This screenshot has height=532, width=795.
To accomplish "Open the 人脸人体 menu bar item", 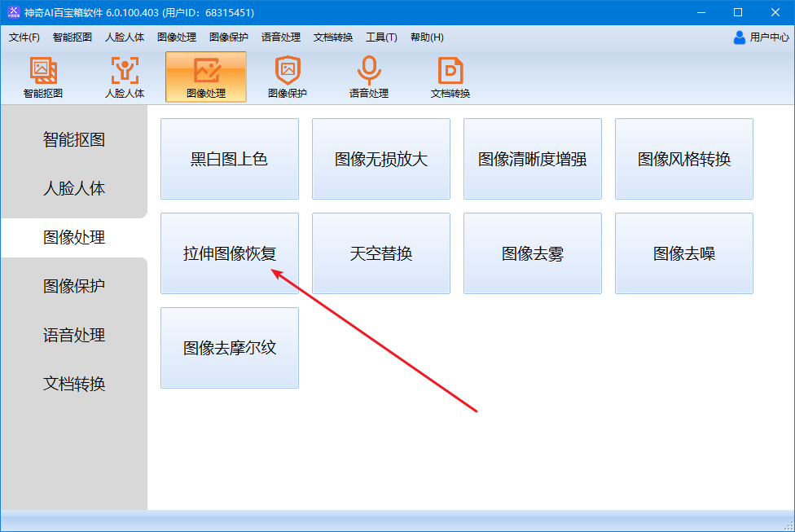I will (x=125, y=37).
